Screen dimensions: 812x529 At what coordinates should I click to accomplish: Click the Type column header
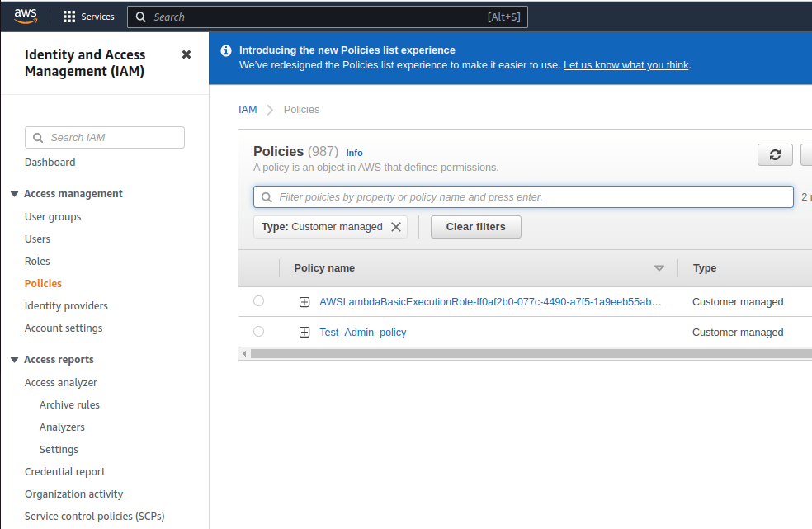coord(705,268)
